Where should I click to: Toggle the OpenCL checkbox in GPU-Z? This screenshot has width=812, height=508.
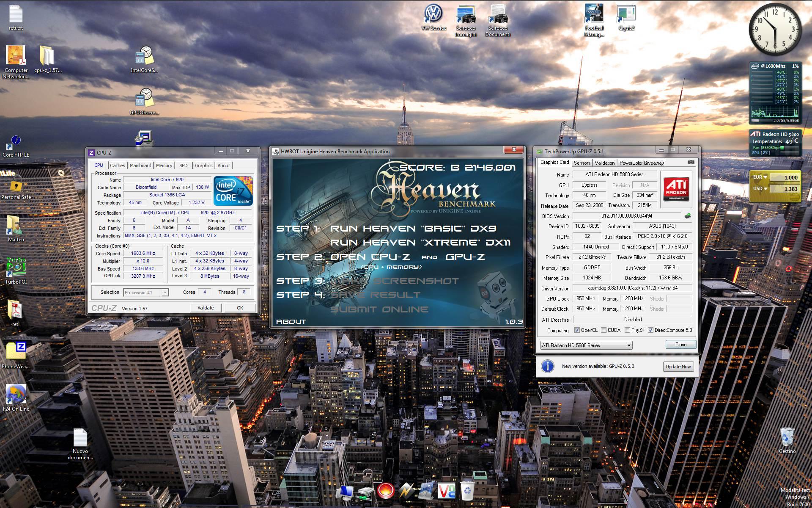[x=577, y=330]
